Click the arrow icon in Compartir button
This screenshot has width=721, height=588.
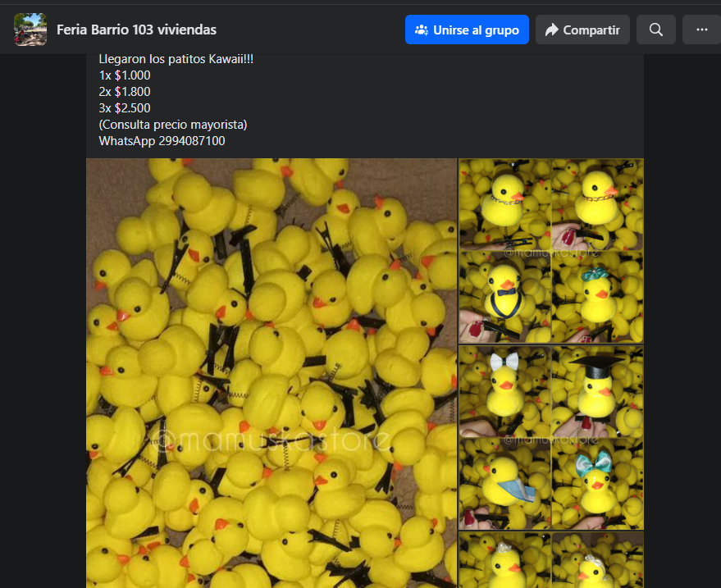(x=551, y=30)
